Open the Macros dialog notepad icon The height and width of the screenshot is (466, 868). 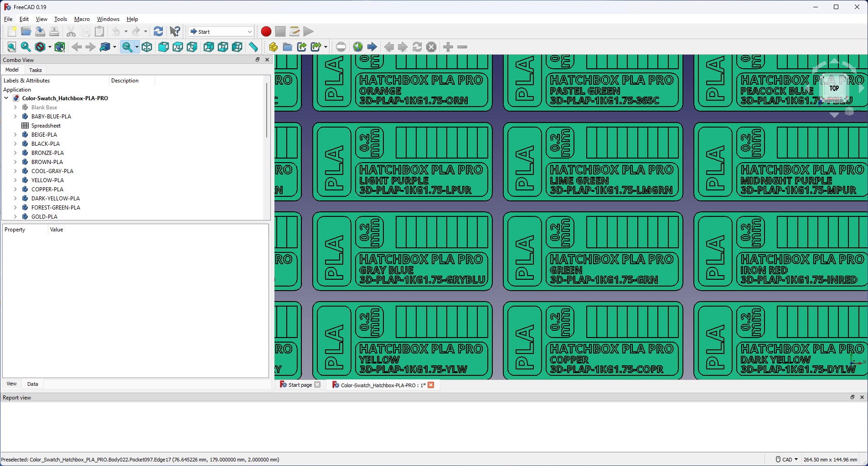click(x=294, y=31)
